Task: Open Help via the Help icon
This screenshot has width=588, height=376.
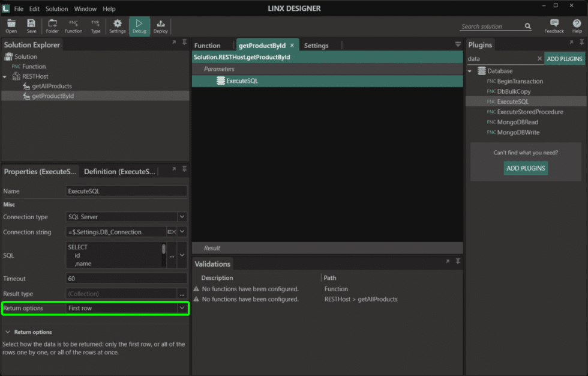Action: (x=576, y=25)
